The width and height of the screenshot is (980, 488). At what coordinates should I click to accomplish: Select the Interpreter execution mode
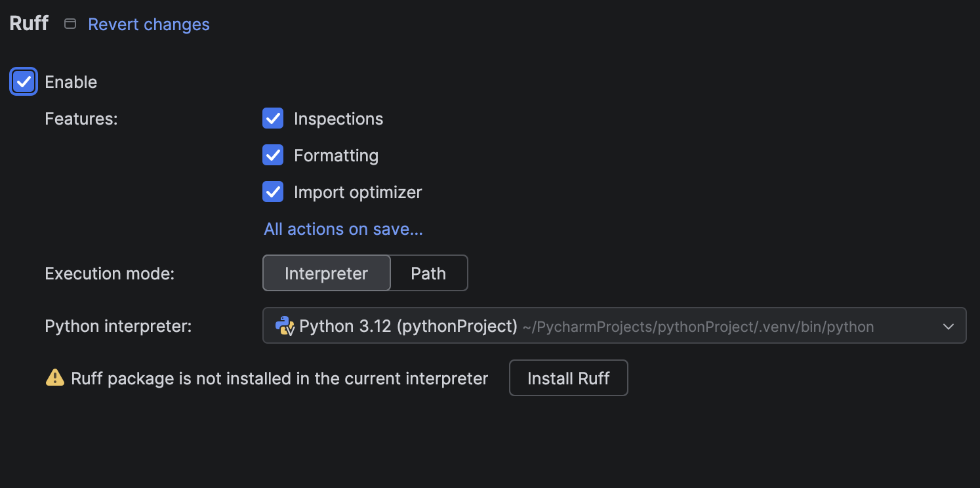326,273
